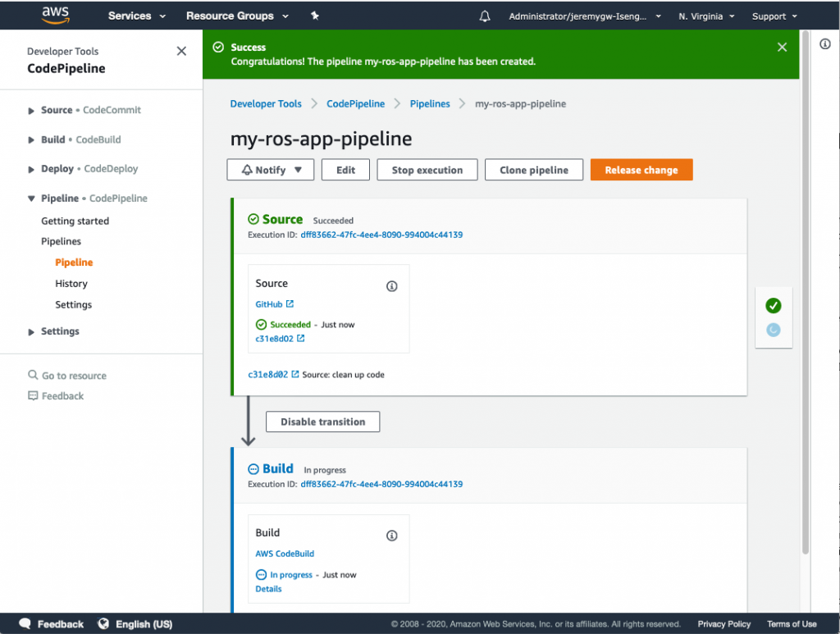840x634 pixels.
Task: Click the Stop execution button
Action: (427, 170)
